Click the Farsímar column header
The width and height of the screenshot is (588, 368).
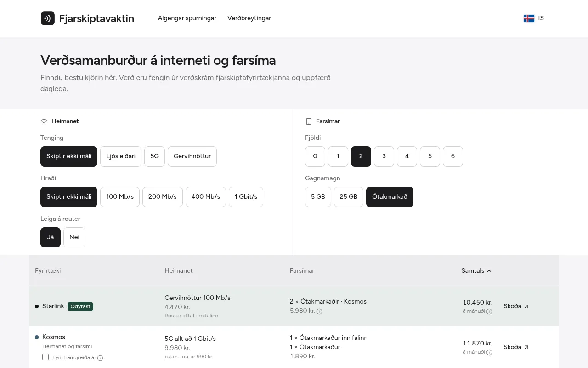(302, 271)
